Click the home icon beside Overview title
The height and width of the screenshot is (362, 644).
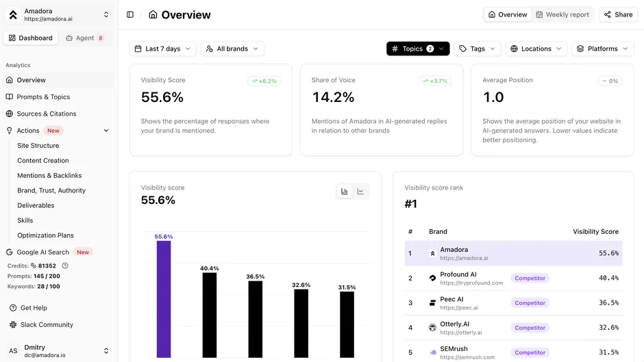point(153,15)
